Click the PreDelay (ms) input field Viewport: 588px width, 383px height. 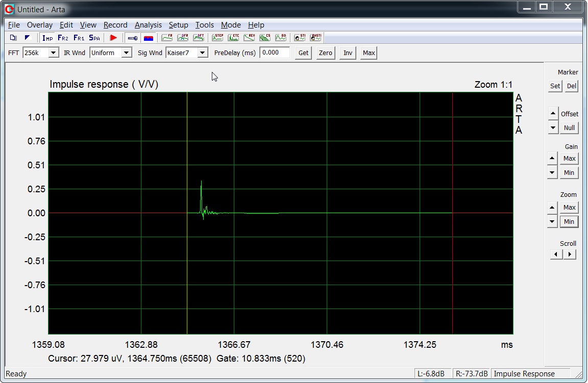275,53
